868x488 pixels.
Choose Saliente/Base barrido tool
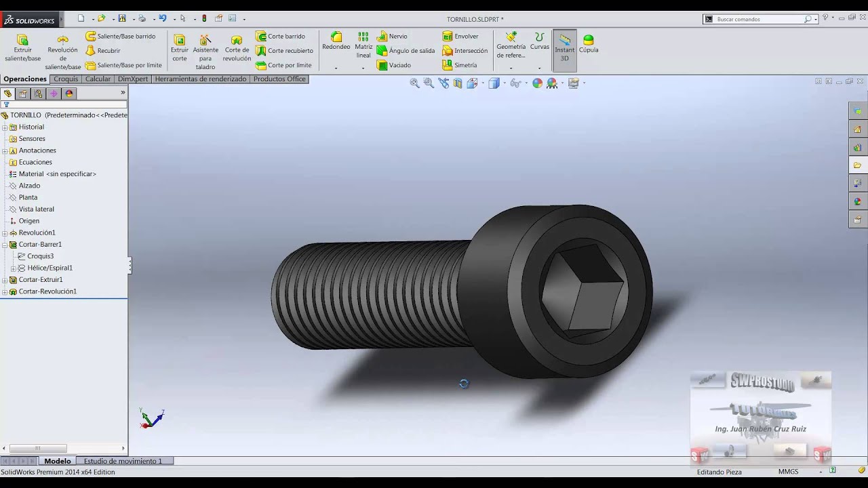(121, 36)
